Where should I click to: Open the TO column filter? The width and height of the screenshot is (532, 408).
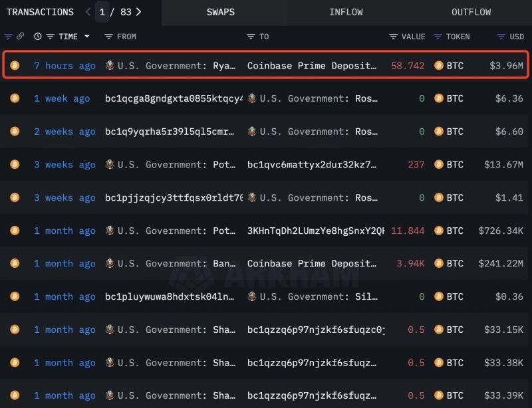tap(251, 37)
